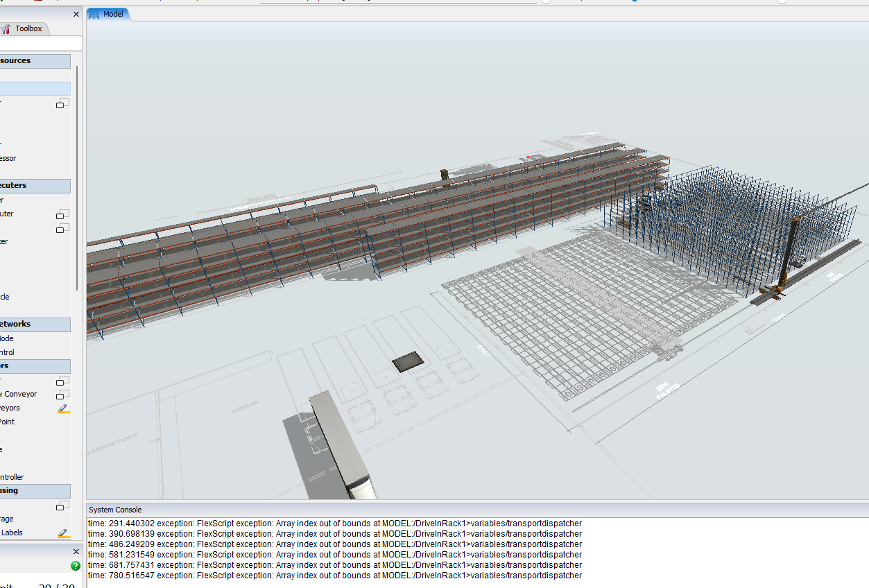The image size is (869, 588).
Task: Click the multi-object icon beside Mass Flow Conveyor
Action: 62,395
